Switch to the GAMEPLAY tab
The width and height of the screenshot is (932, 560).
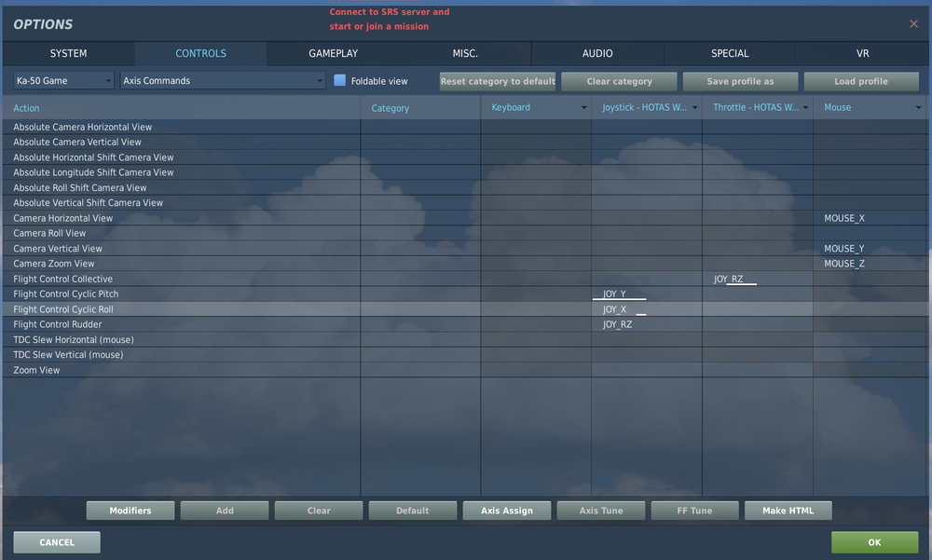coord(333,53)
